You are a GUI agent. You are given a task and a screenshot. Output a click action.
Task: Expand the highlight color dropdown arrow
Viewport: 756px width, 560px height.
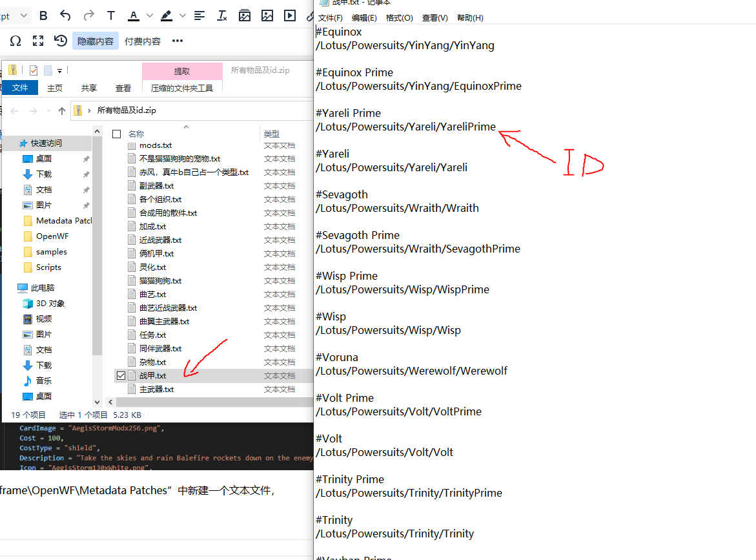coord(182,16)
